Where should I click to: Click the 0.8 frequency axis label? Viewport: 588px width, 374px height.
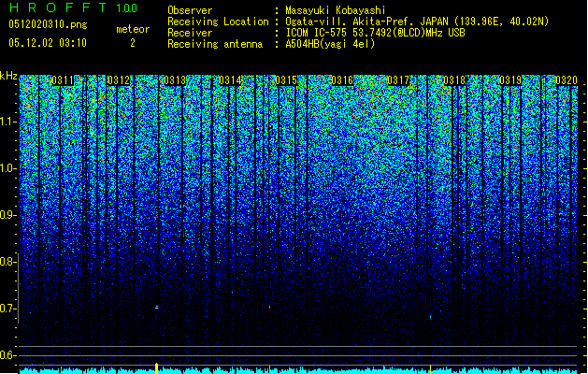[x=7, y=262]
